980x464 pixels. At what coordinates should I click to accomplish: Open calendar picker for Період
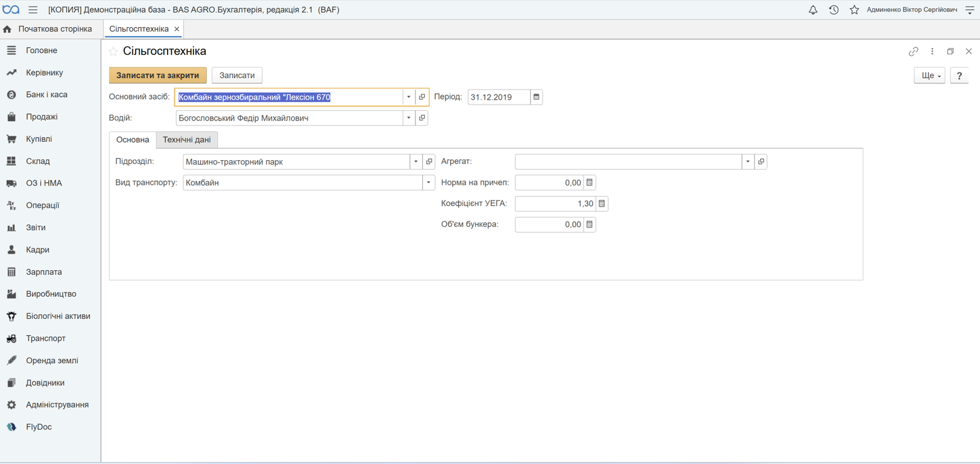point(536,97)
